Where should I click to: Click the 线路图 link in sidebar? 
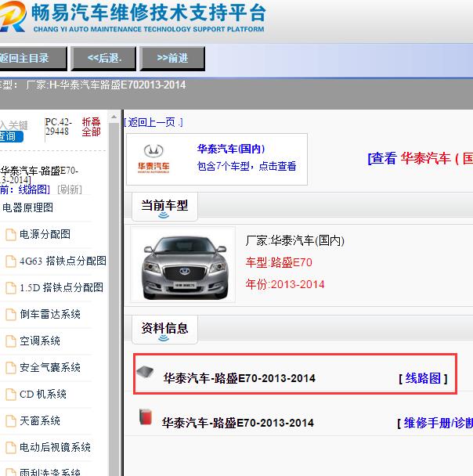tap(34, 189)
